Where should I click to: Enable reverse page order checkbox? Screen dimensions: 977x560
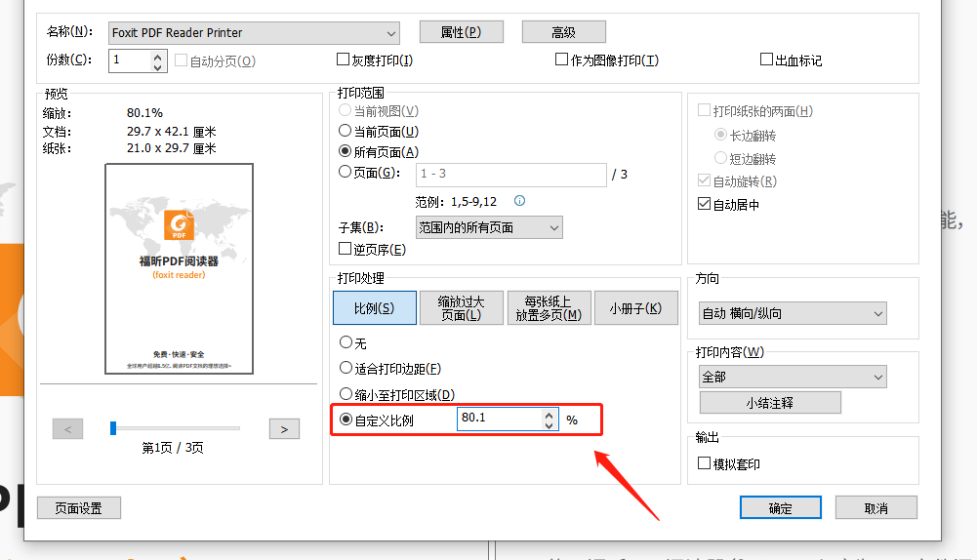tap(346, 249)
